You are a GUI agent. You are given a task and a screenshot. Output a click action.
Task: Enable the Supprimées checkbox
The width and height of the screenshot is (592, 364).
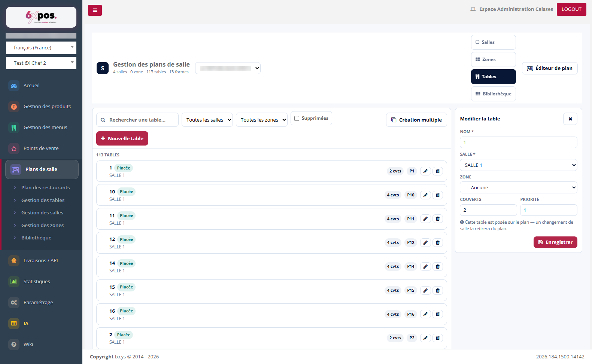click(x=297, y=118)
